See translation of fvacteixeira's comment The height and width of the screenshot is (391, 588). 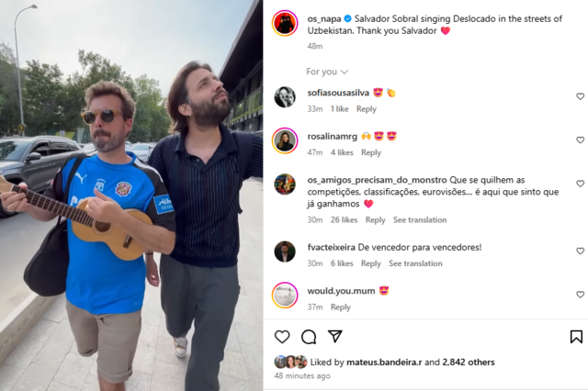point(415,263)
